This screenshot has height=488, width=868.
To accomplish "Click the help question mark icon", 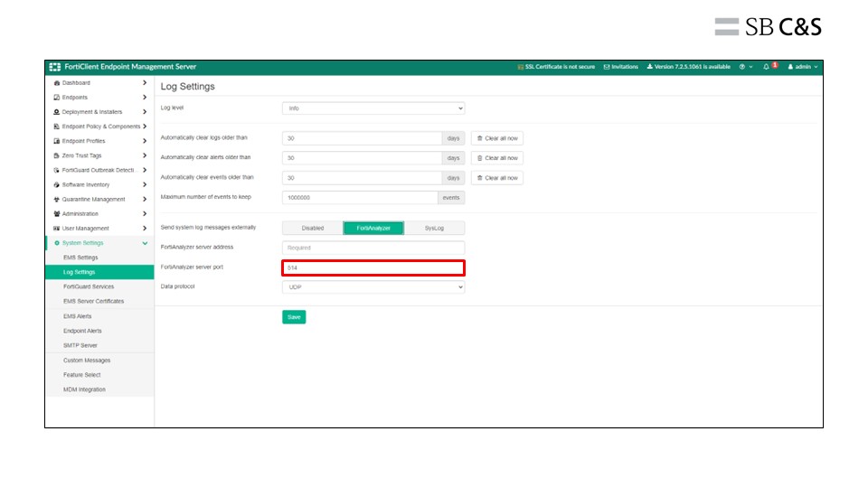I will point(741,67).
